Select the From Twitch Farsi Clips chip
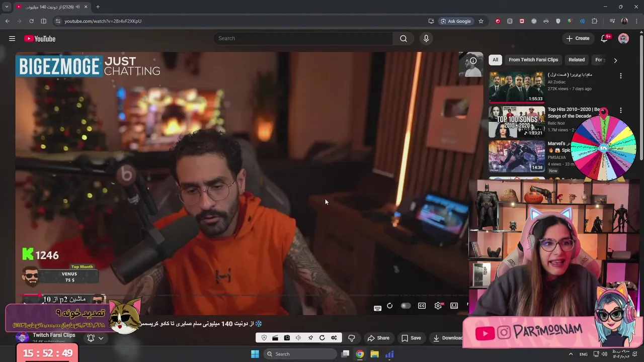 point(533,60)
